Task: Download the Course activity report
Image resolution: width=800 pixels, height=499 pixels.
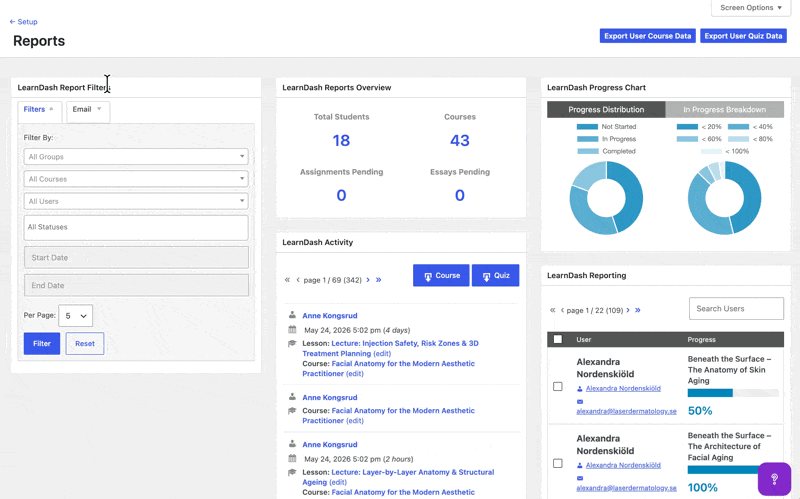Action: point(441,276)
